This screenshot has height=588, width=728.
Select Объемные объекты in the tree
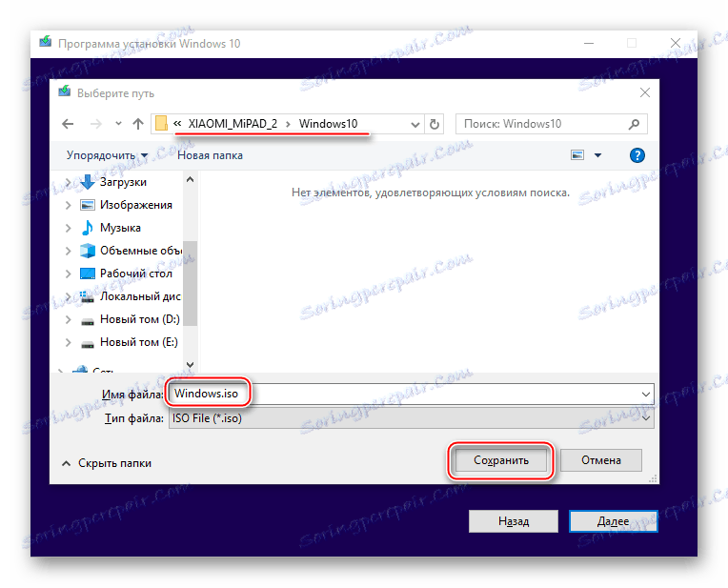coord(141,251)
